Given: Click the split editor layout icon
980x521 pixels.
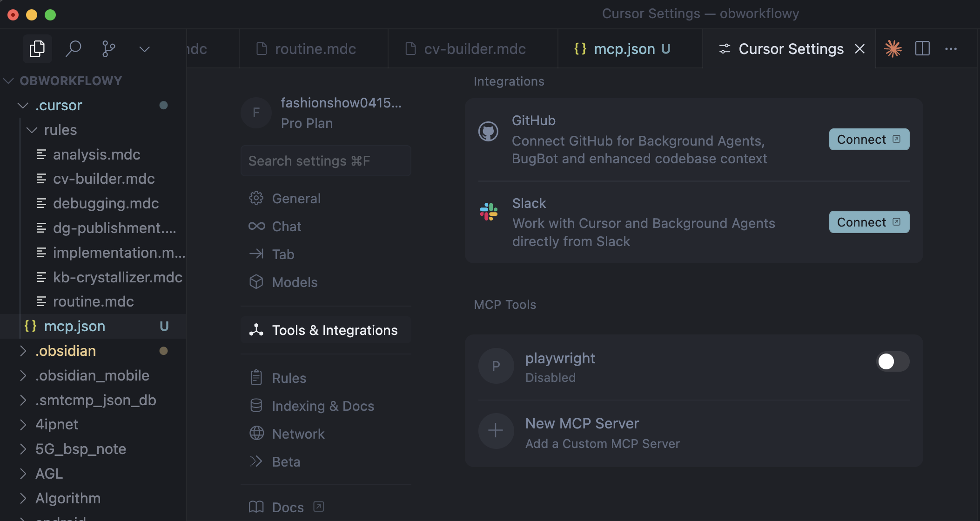Looking at the screenshot, I should pos(922,49).
